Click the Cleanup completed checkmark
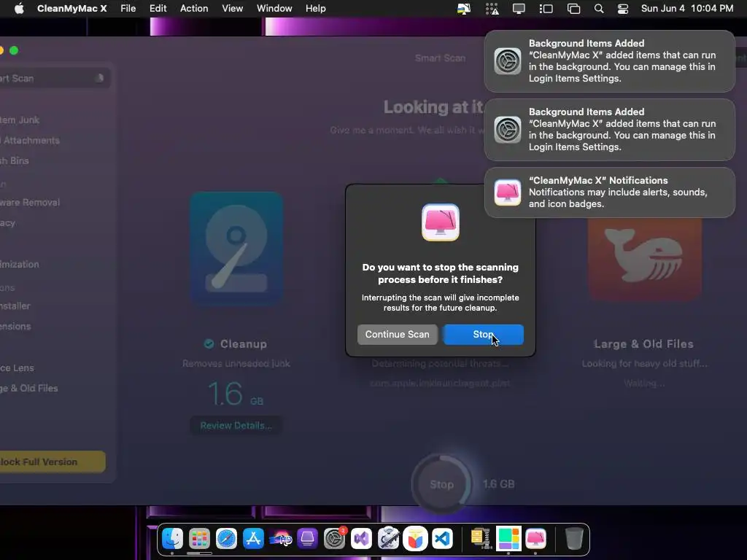Viewport: 747px width, 560px height. click(x=209, y=343)
